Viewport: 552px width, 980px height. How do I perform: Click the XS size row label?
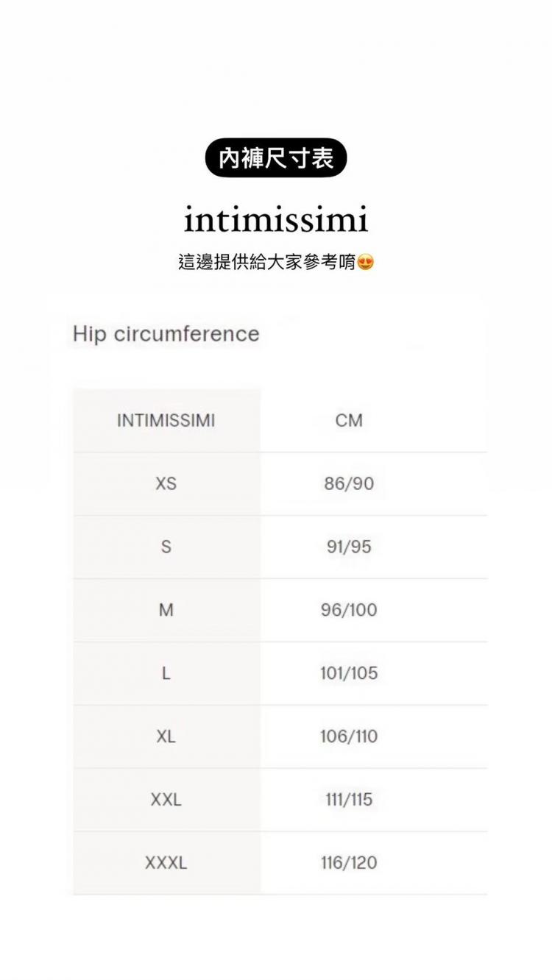166,484
